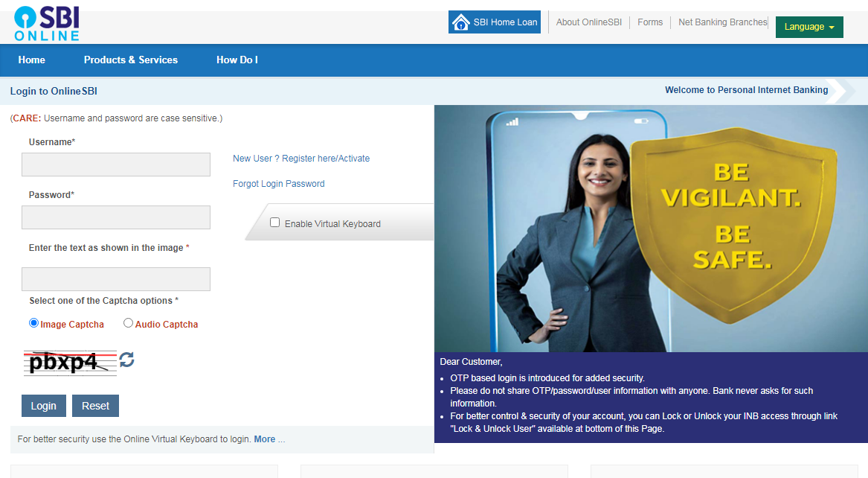
Task: Click the Be Vigilant Be Safe banner
Action: tap(651, 228)
